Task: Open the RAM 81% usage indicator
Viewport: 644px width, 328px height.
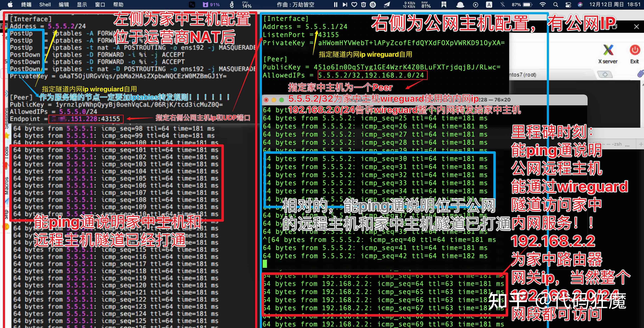Action: click(426, 4)
